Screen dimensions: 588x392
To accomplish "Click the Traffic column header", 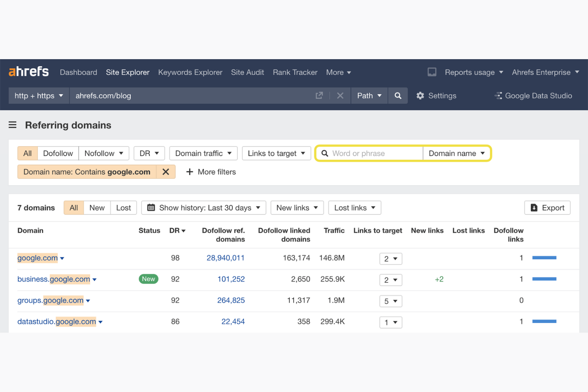I will (334, 230).
